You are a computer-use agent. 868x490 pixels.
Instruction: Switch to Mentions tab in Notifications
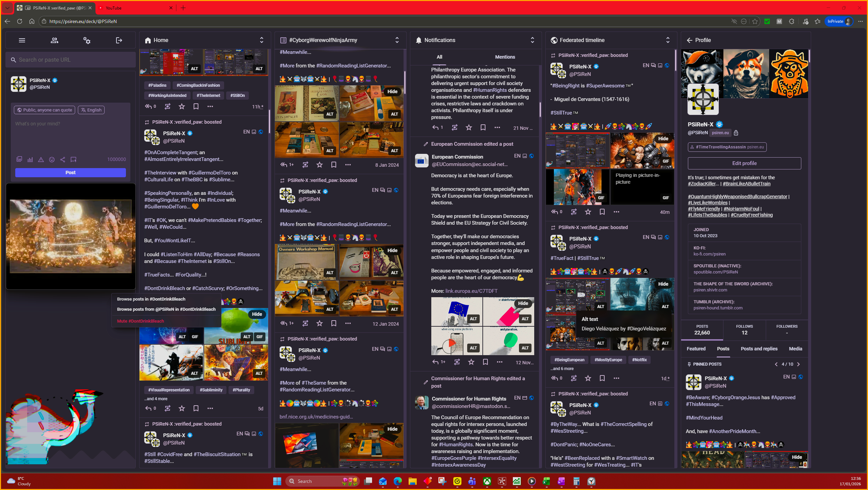click(x=505, y=57)
